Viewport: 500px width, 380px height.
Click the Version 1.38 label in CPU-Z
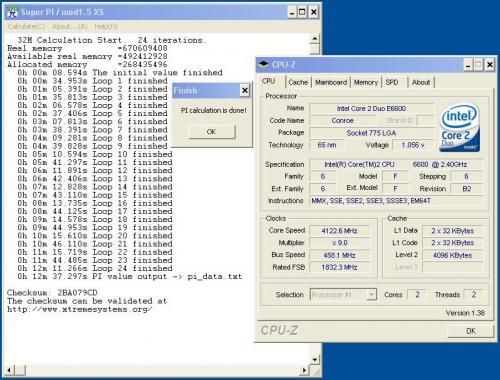click(x=465, y=313)
